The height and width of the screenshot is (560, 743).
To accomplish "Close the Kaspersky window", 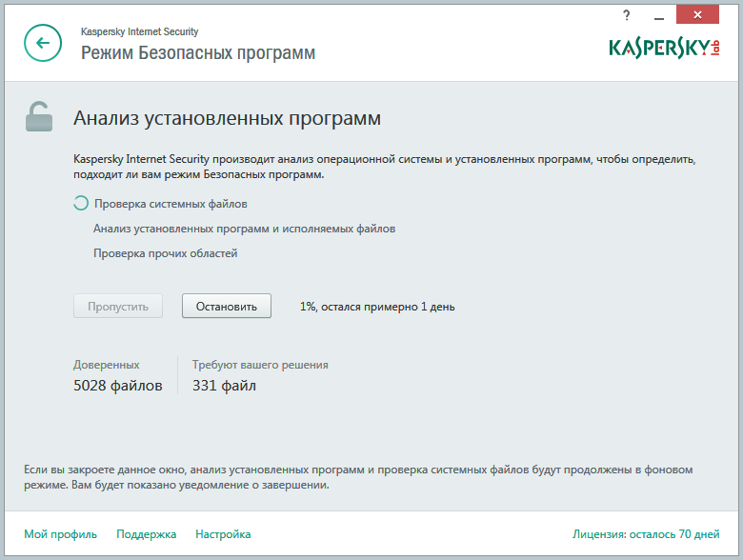I will point(697,14).
